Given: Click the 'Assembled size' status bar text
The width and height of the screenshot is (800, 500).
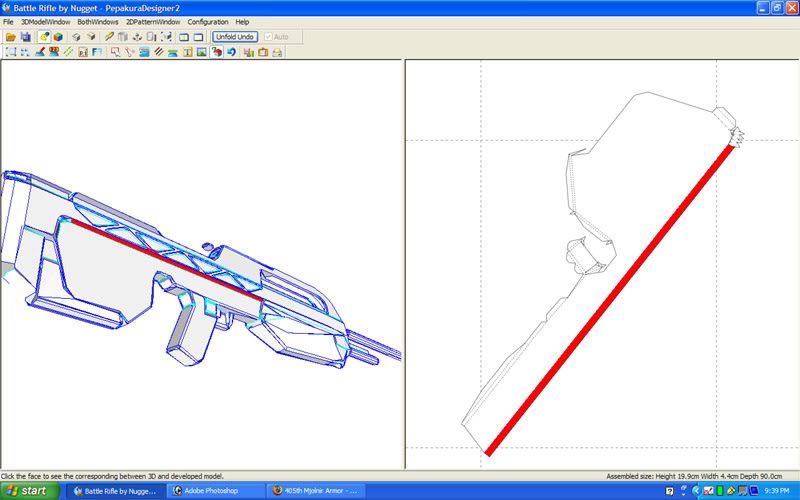Looking at the screenshot, I should click(x=694, y=476).
